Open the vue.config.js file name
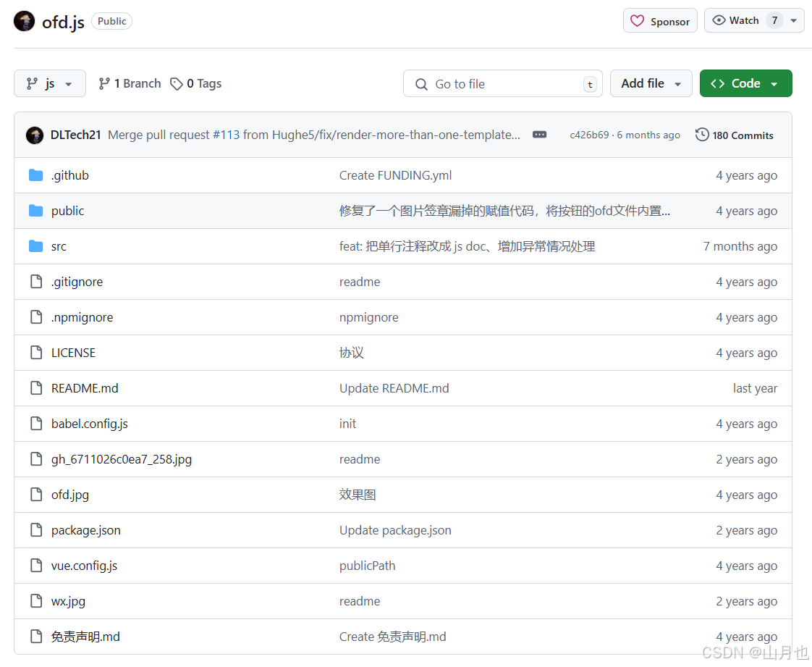 tap(84, 566)
